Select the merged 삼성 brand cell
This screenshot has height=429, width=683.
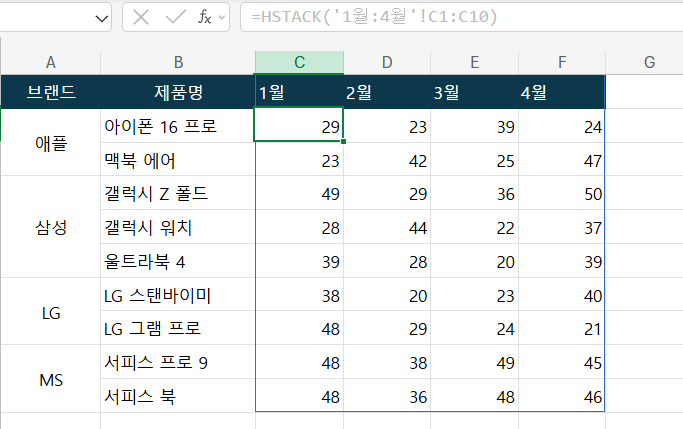click(51, 227)
